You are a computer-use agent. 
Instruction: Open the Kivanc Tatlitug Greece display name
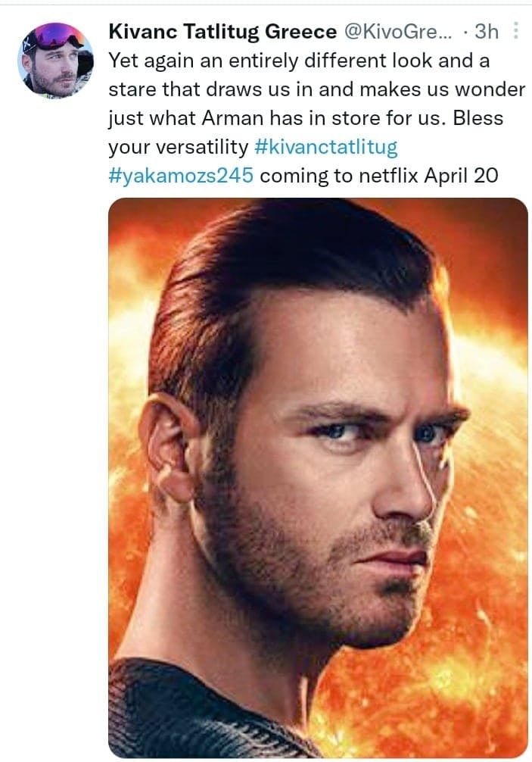(222, 32)
